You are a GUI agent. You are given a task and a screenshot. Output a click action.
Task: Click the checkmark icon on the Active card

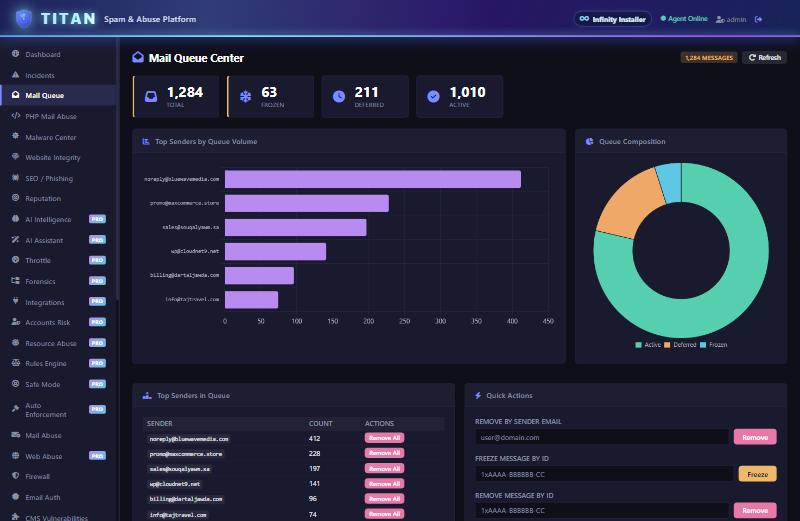[x=433, y=96]
